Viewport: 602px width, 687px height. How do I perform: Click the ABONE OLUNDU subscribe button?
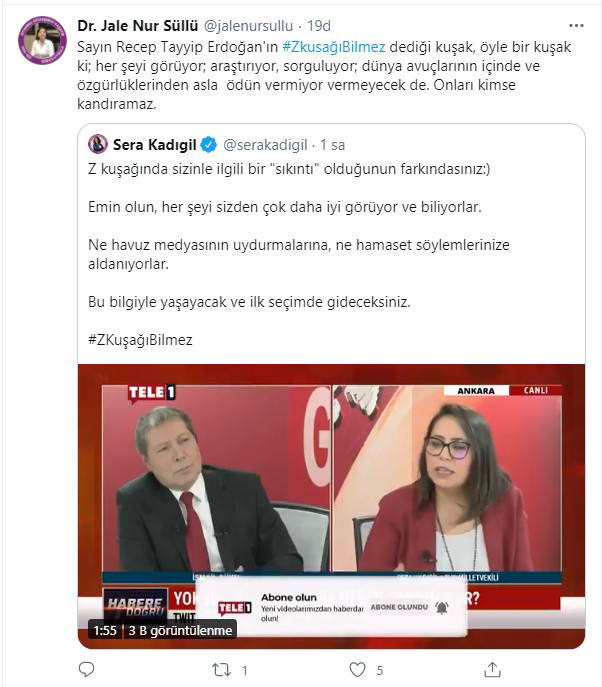[399, 607]
